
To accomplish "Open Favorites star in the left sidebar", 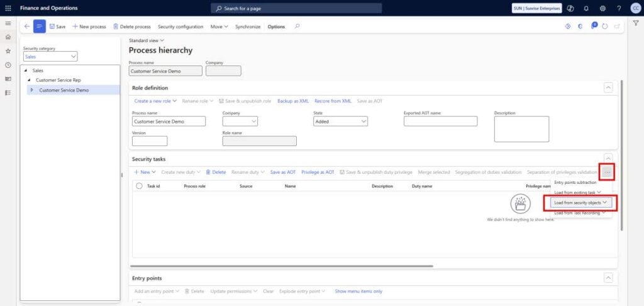I will (x=8, y=52).
